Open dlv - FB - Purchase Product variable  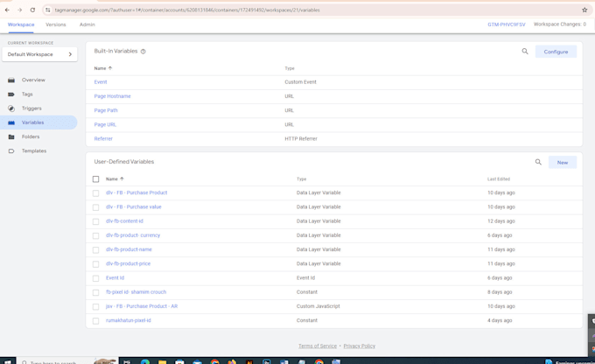[136, 192]
